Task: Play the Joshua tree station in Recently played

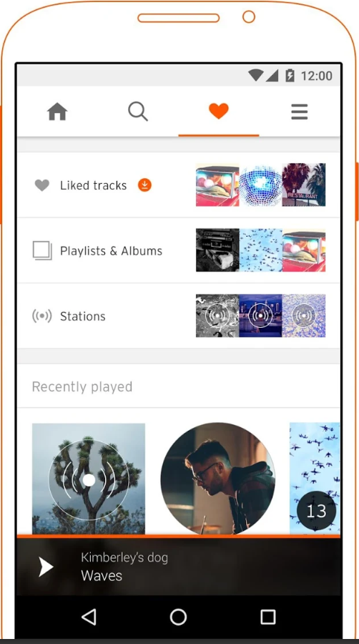Action: (x=89, y=479)
